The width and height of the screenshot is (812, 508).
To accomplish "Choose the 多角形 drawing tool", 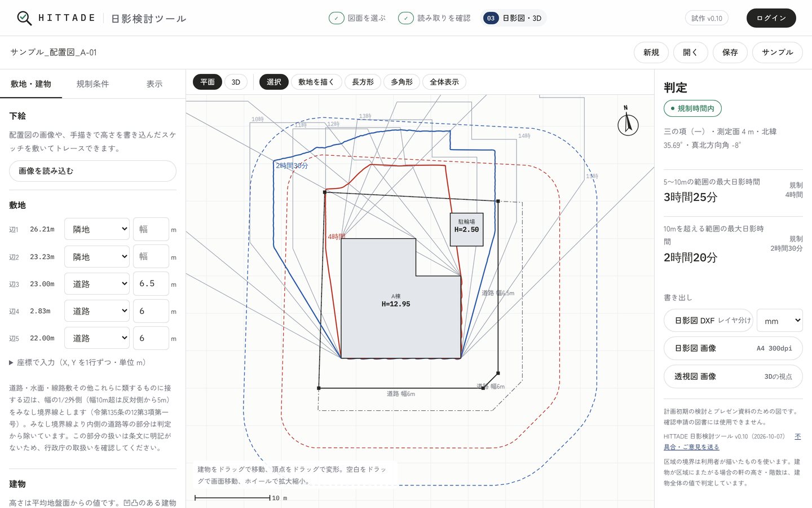I will tap(402, 82).
